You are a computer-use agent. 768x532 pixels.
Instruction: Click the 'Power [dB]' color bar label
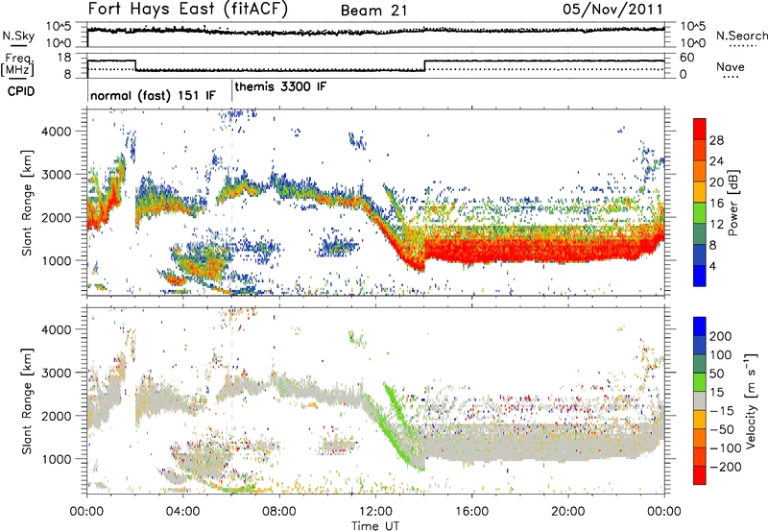point(733,203)
